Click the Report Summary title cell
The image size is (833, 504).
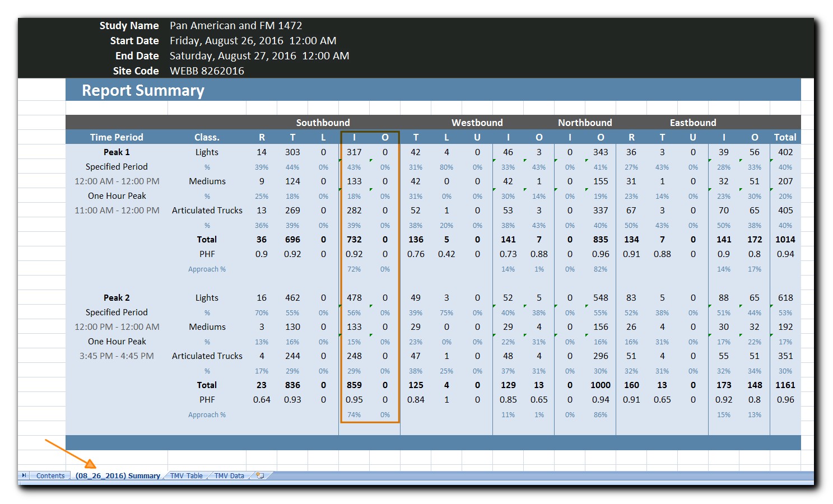(x=143, y=90)
